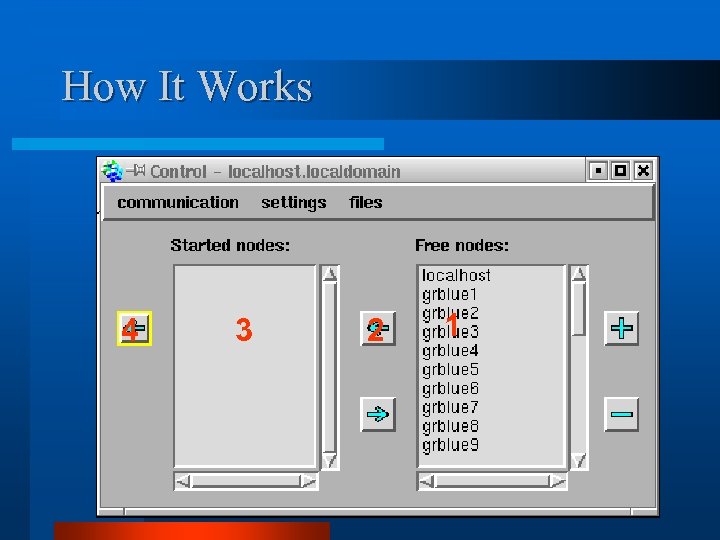Select grblue9 in Free nodes list

click(491, 445)
